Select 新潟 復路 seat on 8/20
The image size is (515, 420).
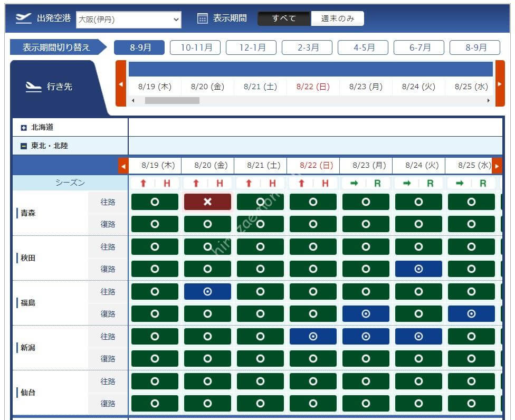[207, 359]
